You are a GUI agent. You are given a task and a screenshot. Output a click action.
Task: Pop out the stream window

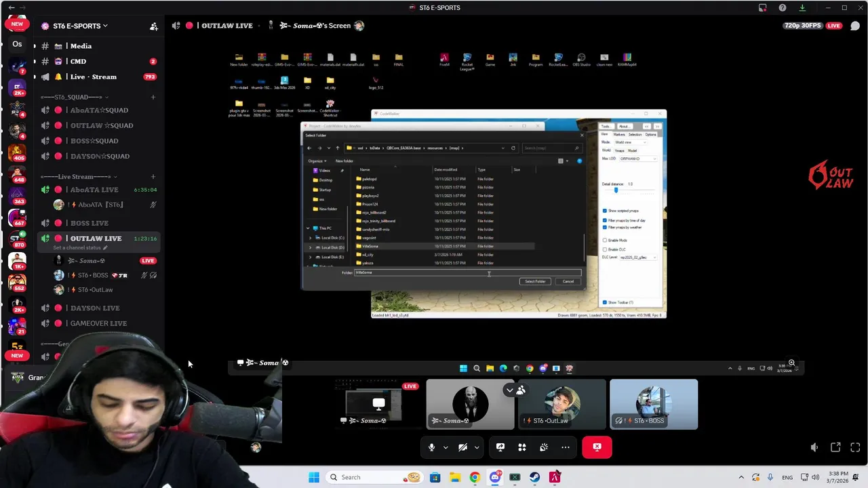[835, 447]
